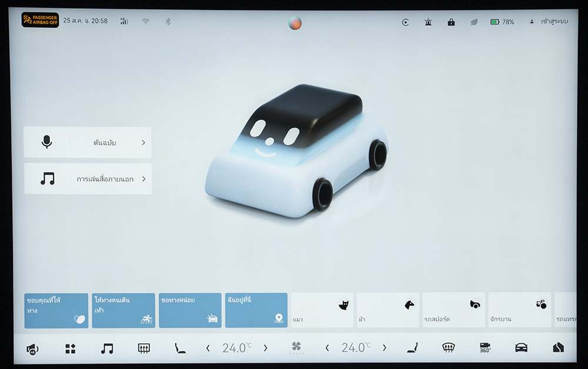Tap the external speaker horn icon
Viewport: 588px width, 369px height.
(32, 349)
